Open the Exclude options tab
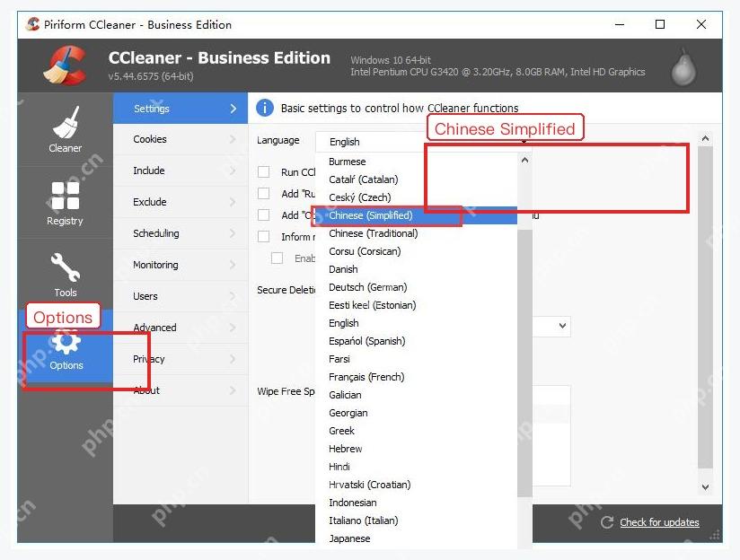 point(181,202)
